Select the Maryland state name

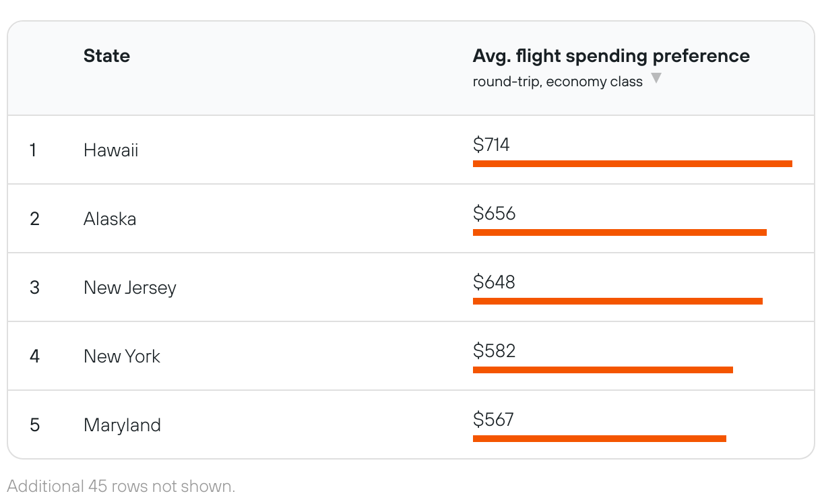122,425
